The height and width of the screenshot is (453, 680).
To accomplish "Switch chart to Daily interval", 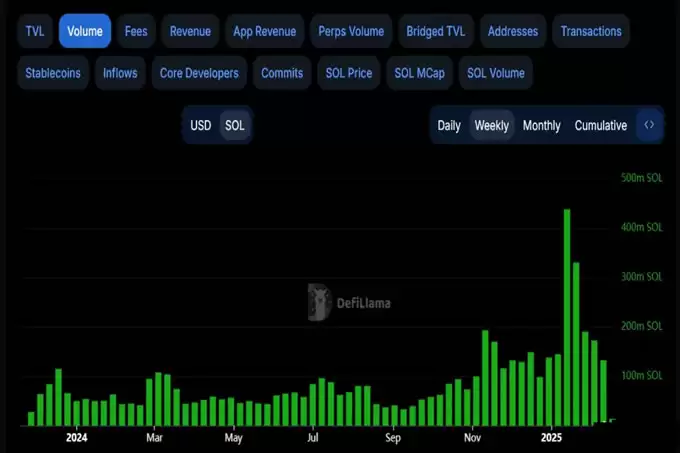I will click(x=449, y=126).
